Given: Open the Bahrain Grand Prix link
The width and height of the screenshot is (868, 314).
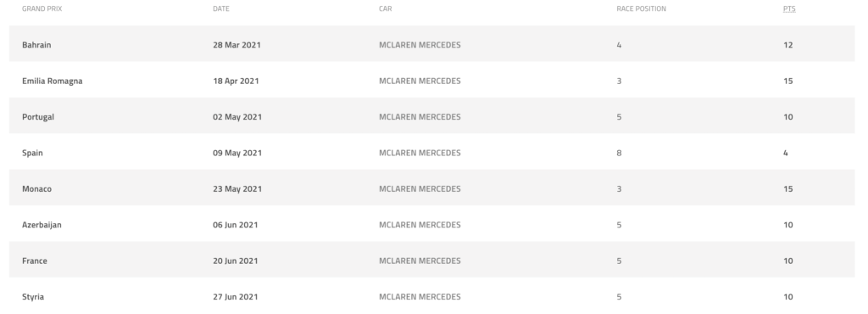Looking at the screenshot, I should pos(36,45).
